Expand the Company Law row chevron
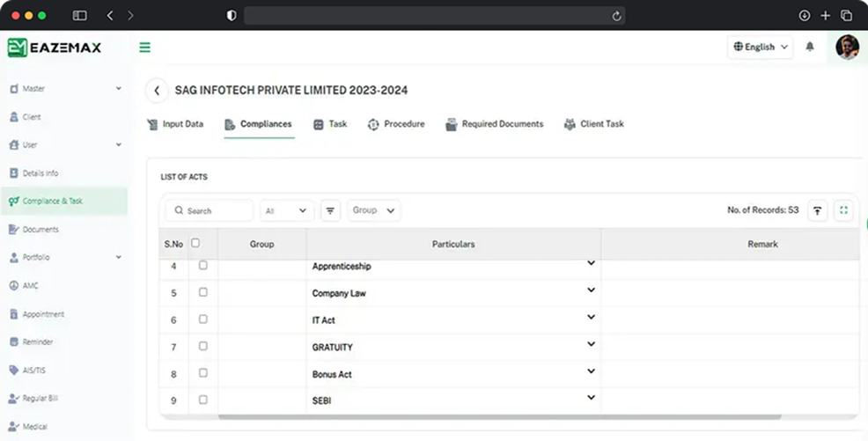 point(592,290)
